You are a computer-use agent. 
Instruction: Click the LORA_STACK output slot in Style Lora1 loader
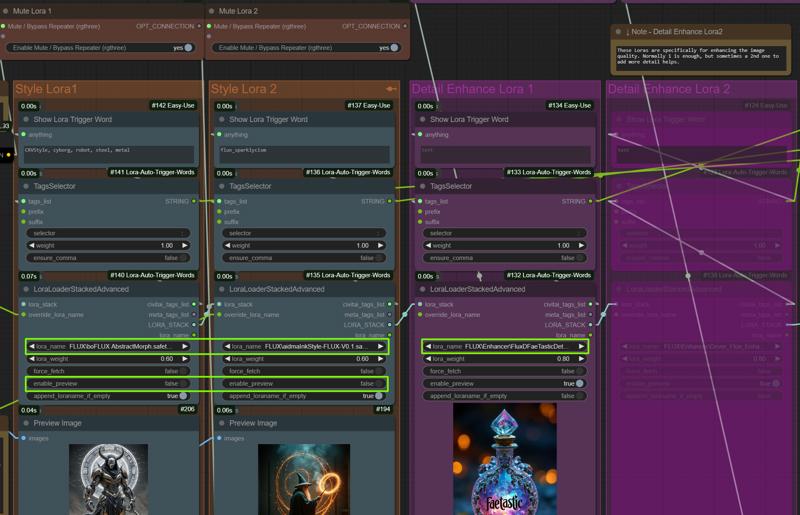pos(194,325)
